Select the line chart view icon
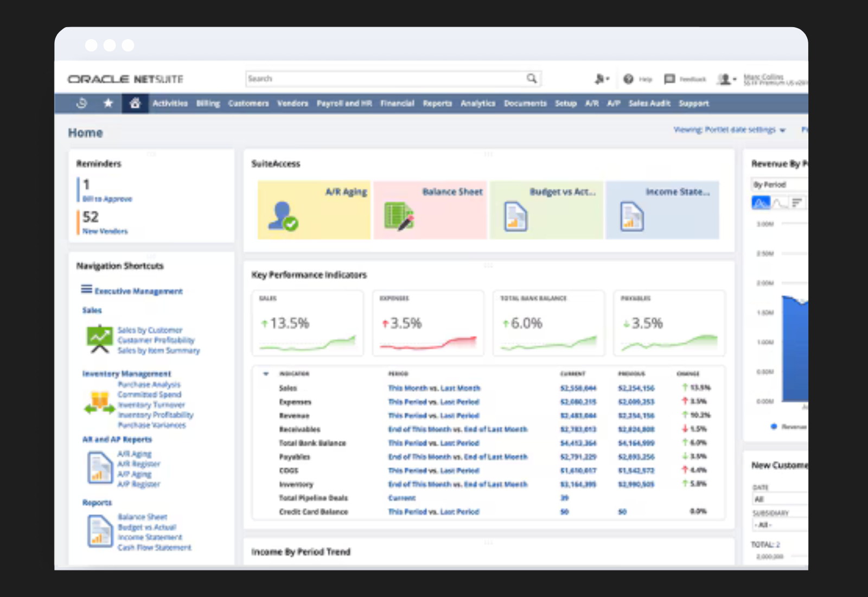Screen dimensions: 868x597 (x=779, y=203)
